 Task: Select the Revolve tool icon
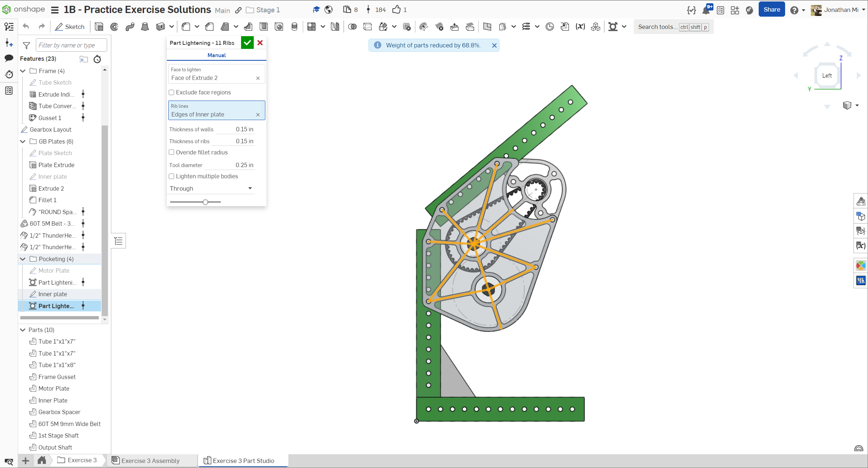click(114, 27)
